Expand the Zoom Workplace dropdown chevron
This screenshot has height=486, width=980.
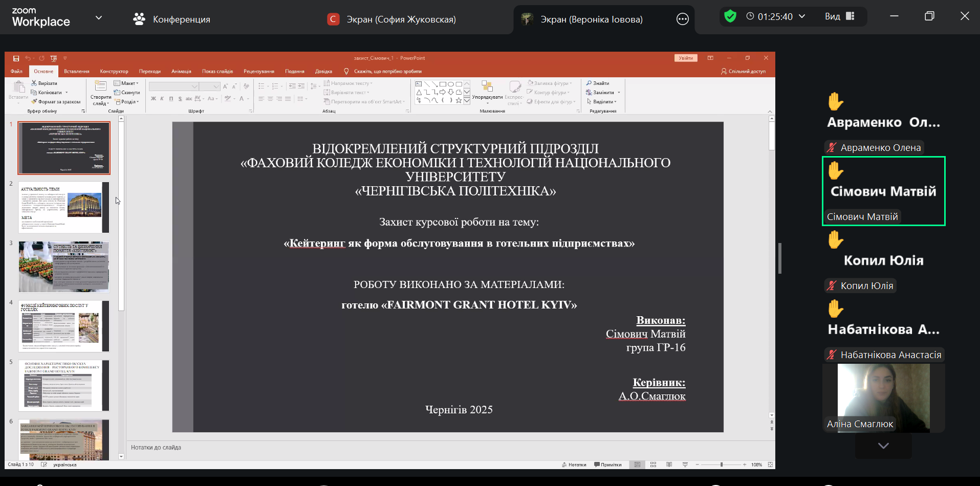pos(99,18)
